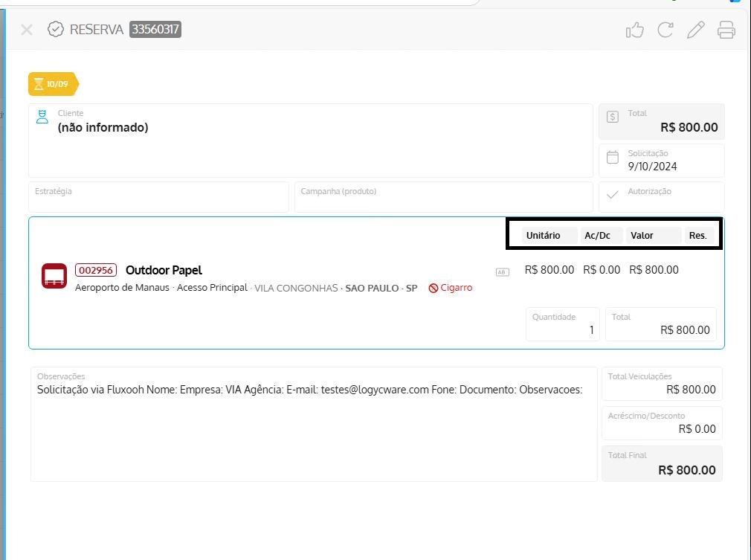Viewport: 751px width, 560px height.
Task: Open the Solicitação date field
Action: click(661, 161)
